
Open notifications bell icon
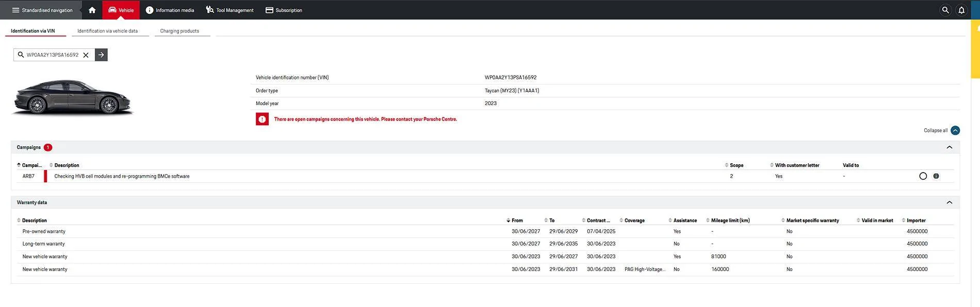tap(961, 10)
